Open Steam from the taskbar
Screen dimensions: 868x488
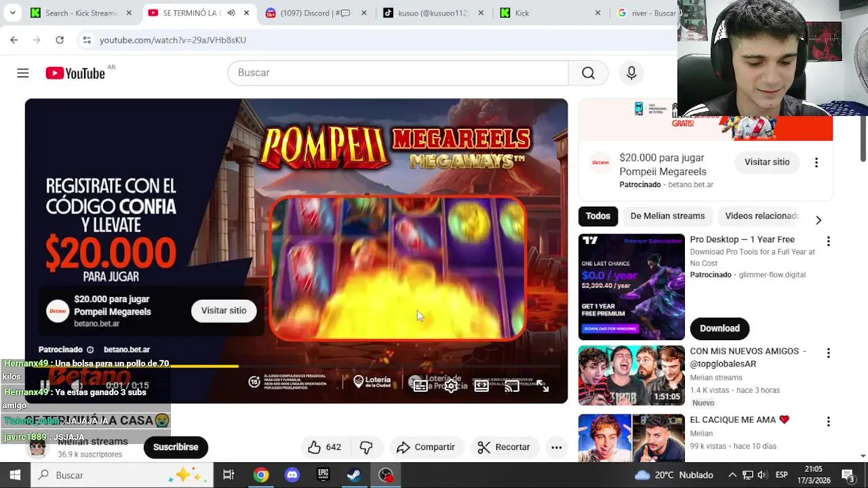(354, 475)
